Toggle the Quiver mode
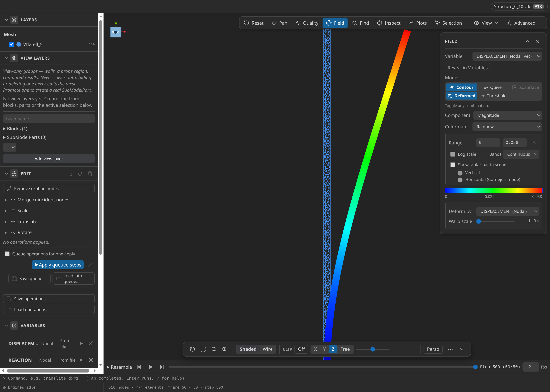 click(493, 87)
